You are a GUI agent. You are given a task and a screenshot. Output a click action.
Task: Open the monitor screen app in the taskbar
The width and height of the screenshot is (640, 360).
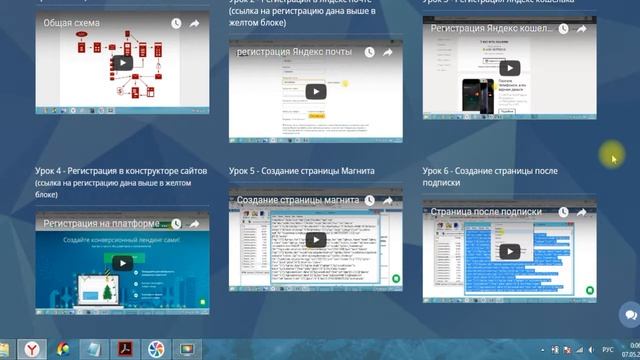click(x=187, y=349)
